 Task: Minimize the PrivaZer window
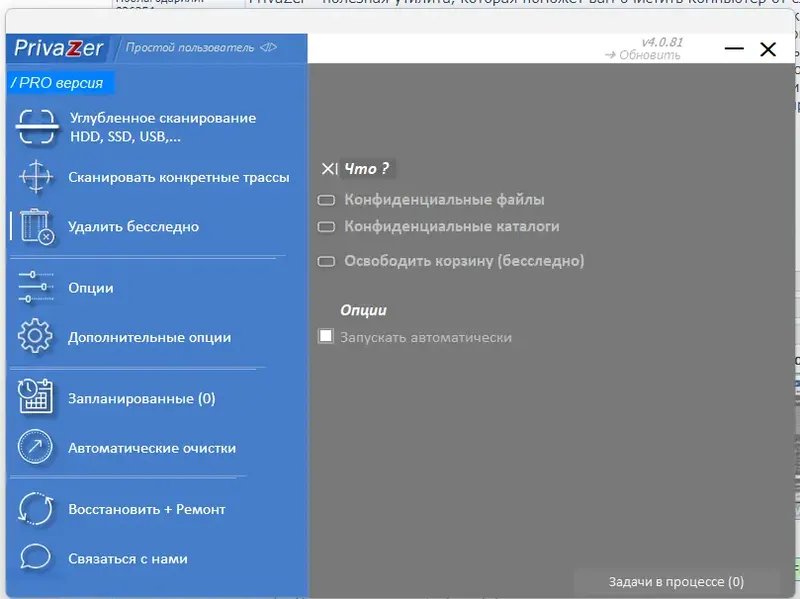(734, 49)
